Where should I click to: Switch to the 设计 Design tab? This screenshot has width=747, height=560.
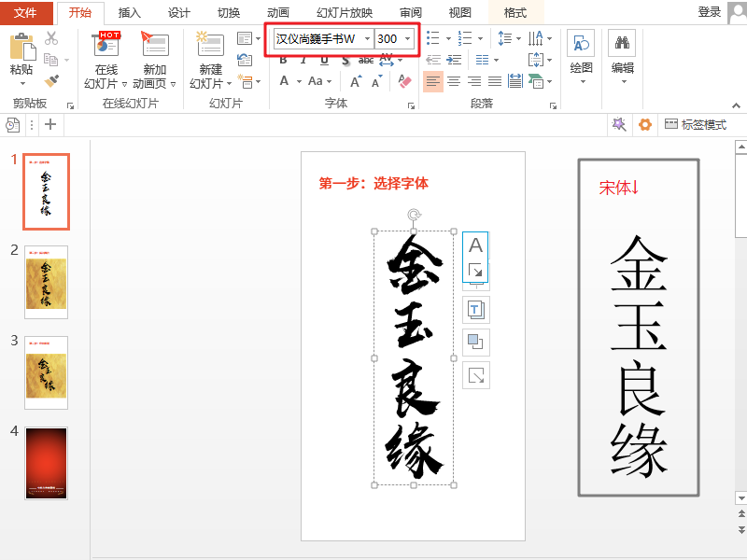[179, 13]
